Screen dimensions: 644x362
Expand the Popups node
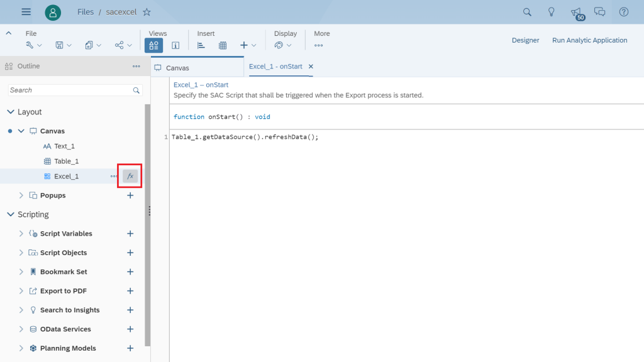(21, 195)
